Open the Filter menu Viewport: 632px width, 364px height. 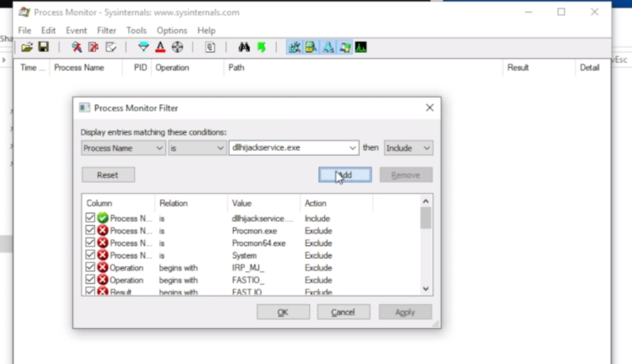click(x=106, y=30)
